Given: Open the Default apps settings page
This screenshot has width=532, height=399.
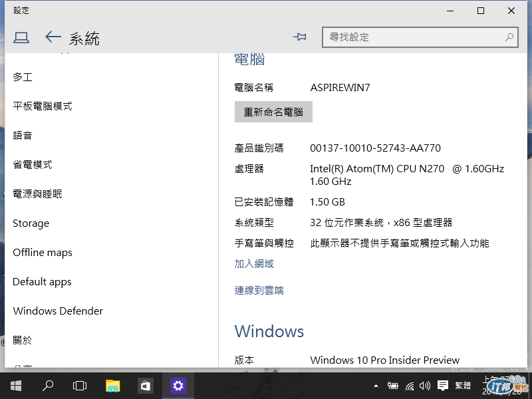Looking at the screenshot, I should (42, 281).
